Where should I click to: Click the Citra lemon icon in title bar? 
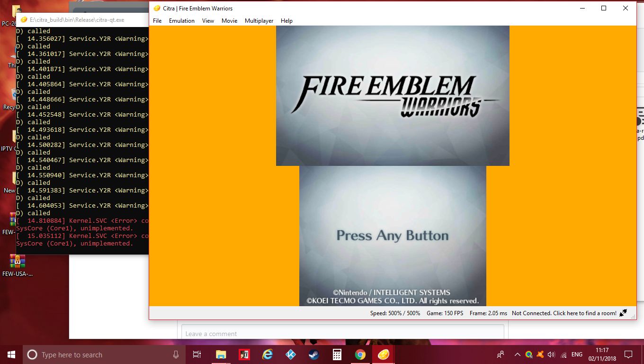(x=157, y=8)
